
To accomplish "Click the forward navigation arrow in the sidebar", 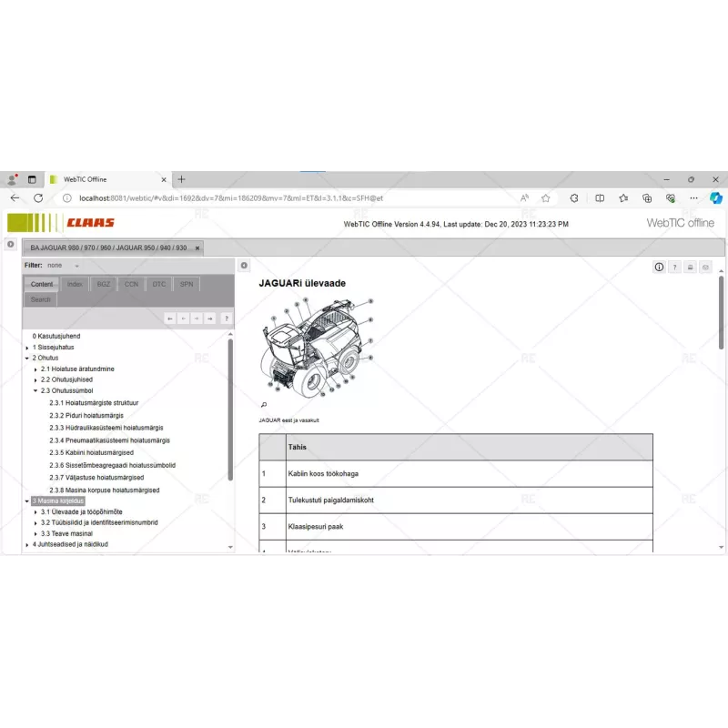I will (210, 318).
